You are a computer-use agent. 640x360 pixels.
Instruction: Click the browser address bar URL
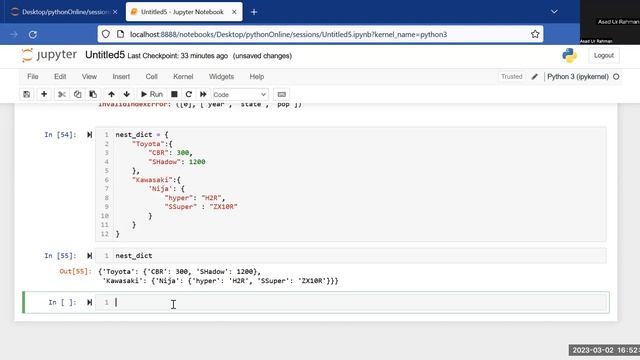(x=288, y=34)
